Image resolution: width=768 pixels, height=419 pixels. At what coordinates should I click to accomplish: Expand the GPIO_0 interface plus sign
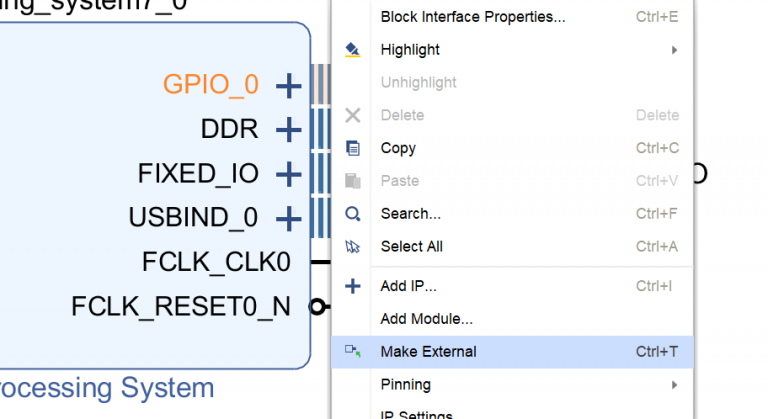[x=288, y=85]
